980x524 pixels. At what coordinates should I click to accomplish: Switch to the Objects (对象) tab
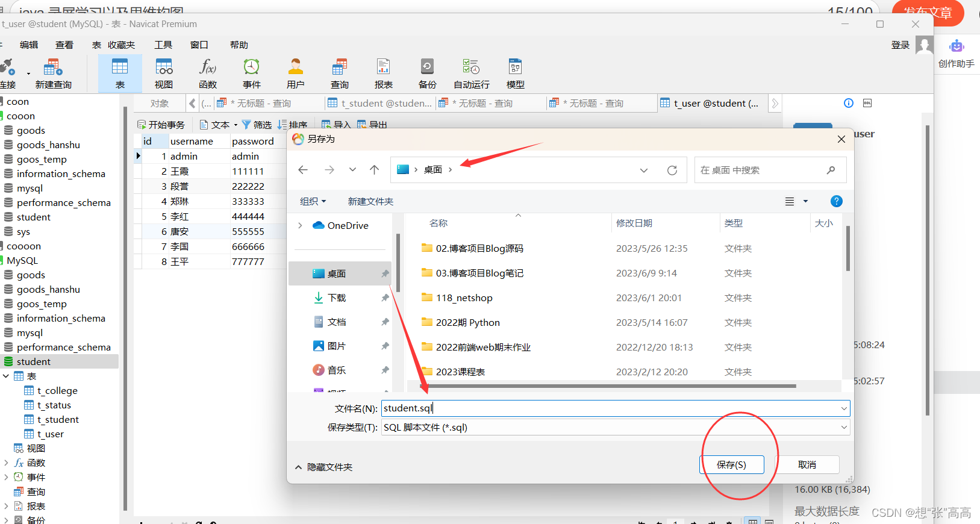pyautogui.click(x=160, y=103)
